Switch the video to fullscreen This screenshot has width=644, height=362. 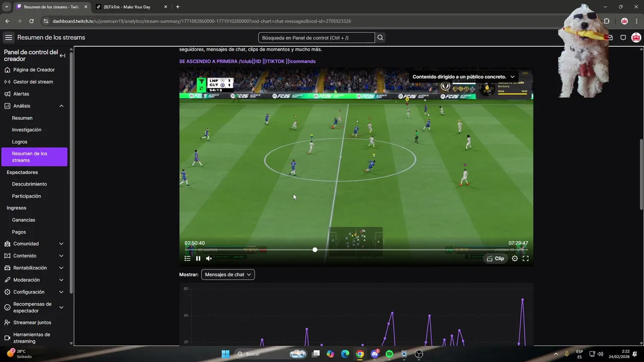click(x=525, y=258)
